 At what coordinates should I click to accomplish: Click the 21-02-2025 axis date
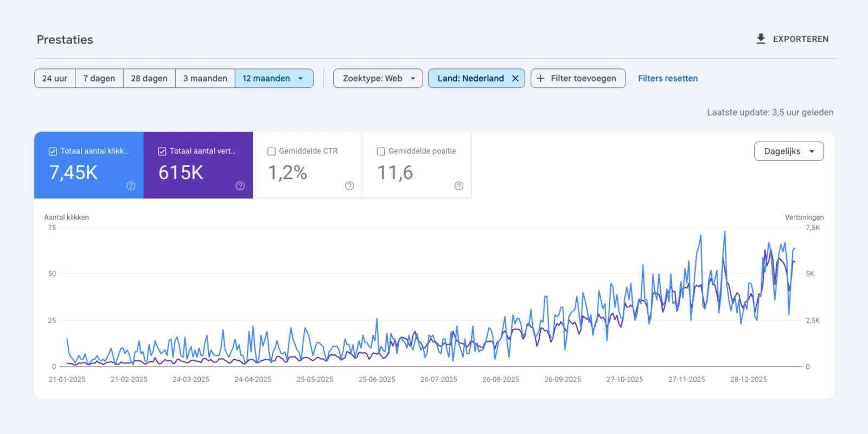pyautogui.click(x=129, y=380)
